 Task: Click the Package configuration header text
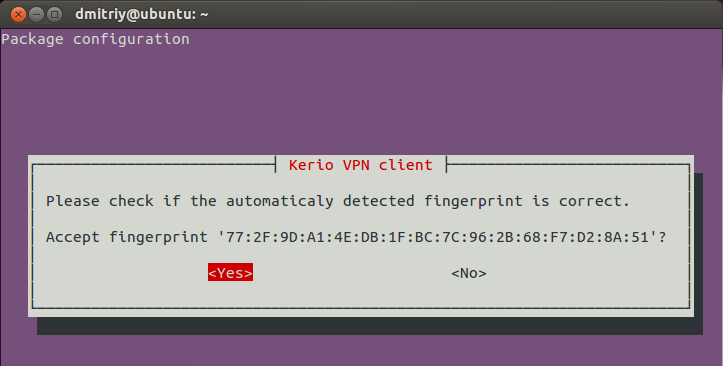coord(95,39)
